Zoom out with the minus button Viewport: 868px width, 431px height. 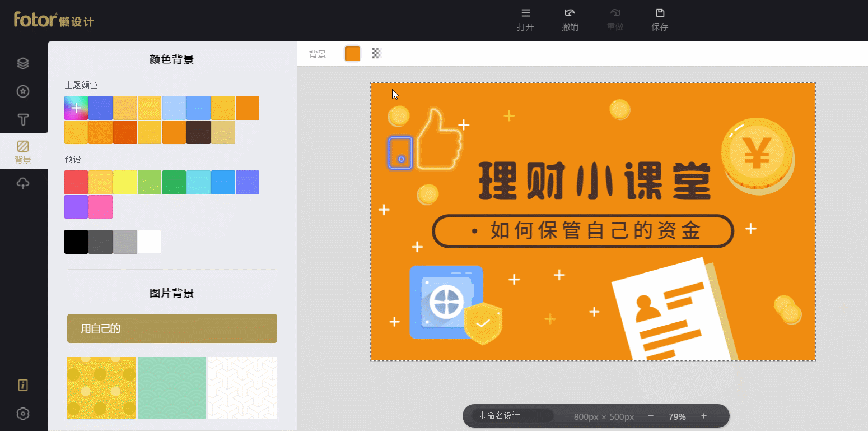coord(651,416)
